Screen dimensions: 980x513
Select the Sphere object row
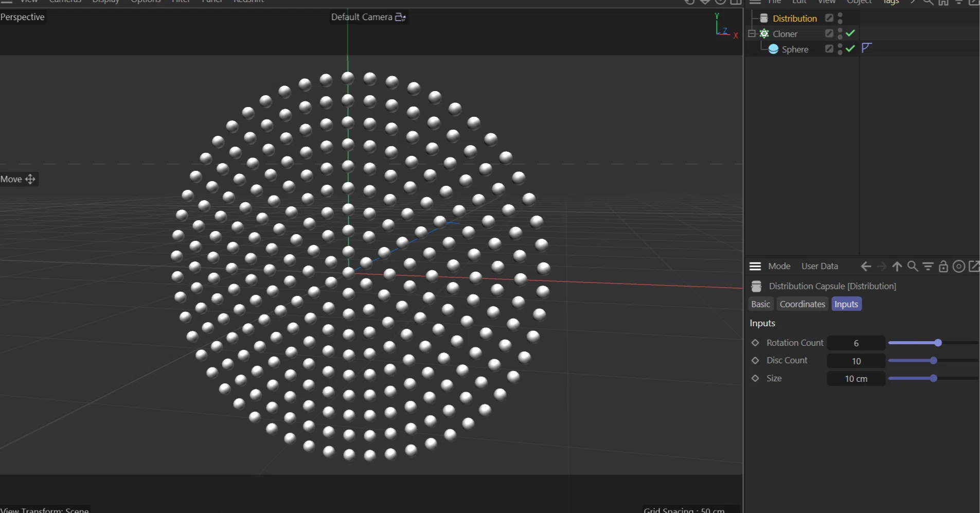[795, 49]
